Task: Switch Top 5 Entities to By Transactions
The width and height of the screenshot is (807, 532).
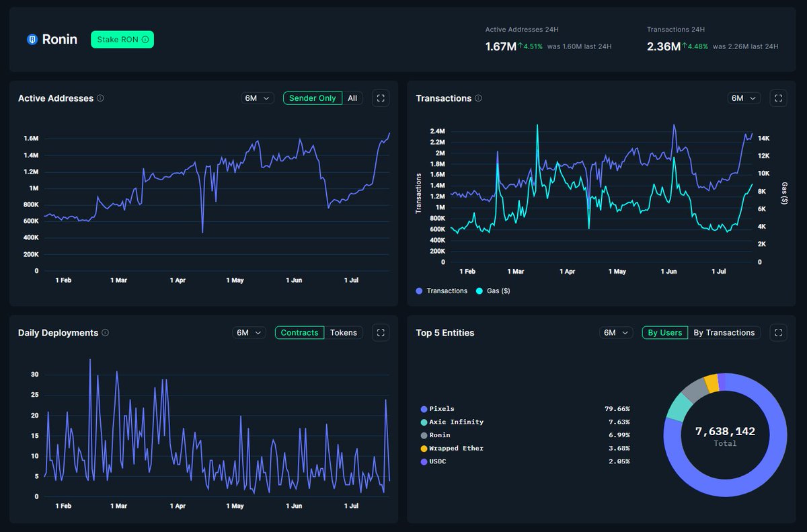Action: coord(724,333)
